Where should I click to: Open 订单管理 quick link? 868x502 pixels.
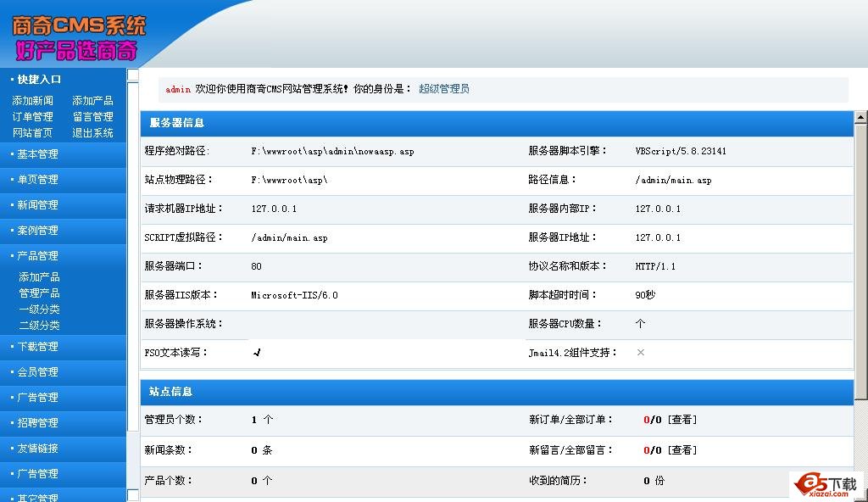32,117
